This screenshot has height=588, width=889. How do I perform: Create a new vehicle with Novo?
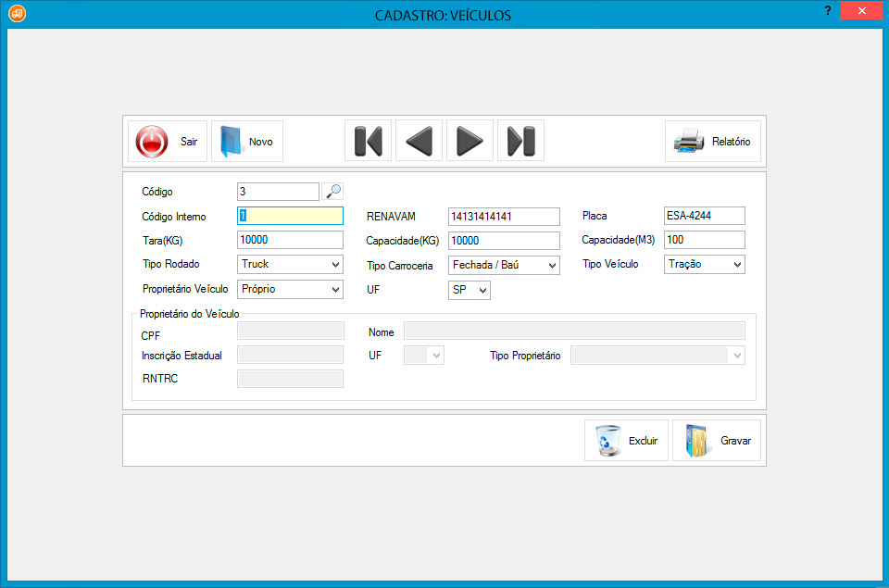tap(246, 141)
